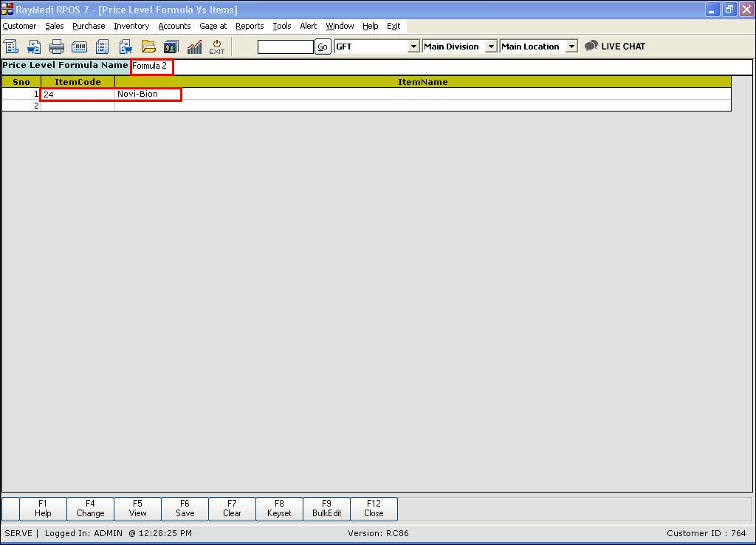Click the F7 Clear button
The image size is (756, 545).
(232, 509)
